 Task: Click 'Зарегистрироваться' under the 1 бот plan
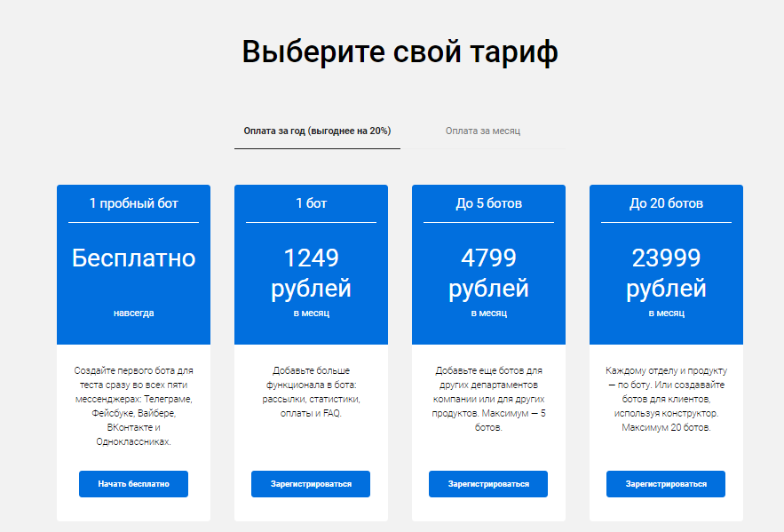tap(311, 484)
